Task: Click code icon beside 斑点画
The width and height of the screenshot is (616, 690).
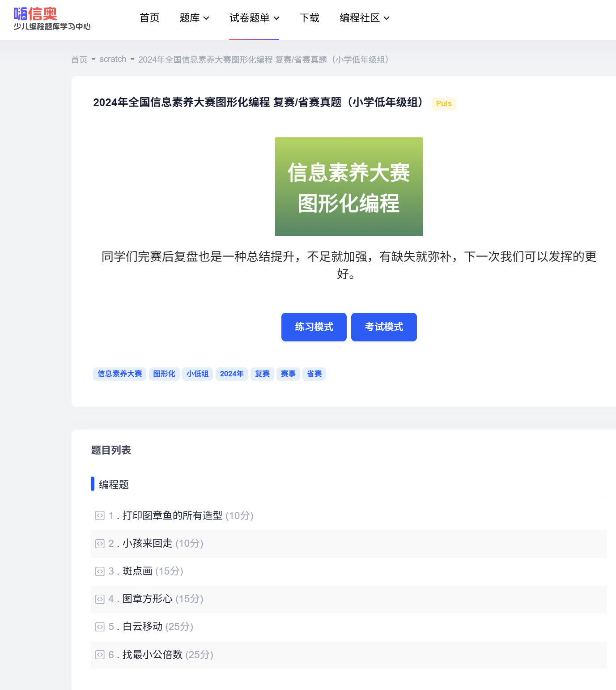Action: click(100, 571)
